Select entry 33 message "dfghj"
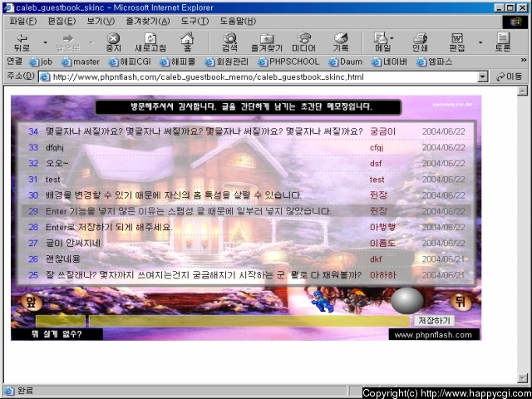Image resolution: width=532 pixels, height=399 pixels. (x=55, y=147)
